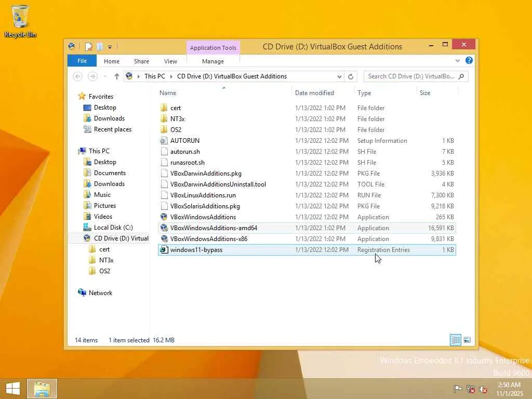
Task: Sort files by the Date modified column
Action: tap(314, 93)
